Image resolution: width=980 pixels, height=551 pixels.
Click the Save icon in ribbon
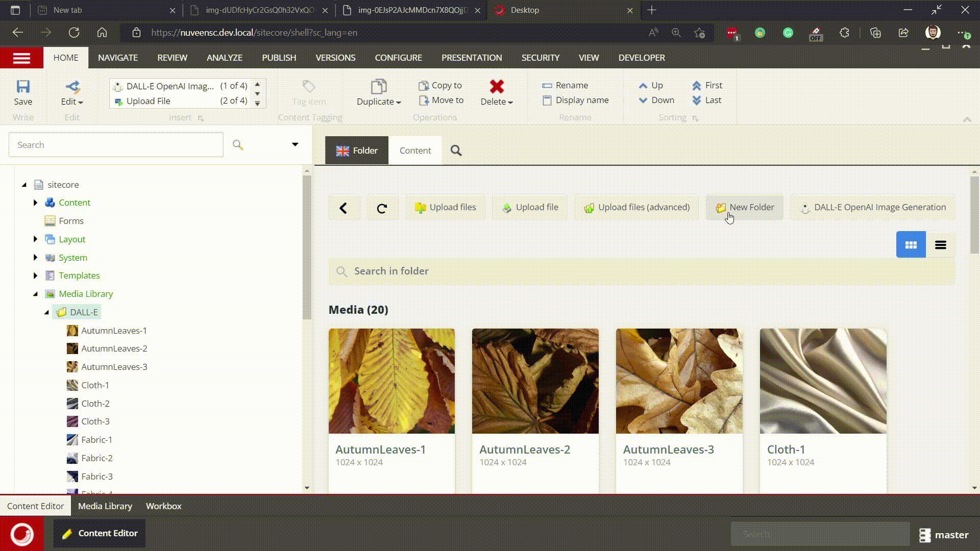(x=23, y=87)
